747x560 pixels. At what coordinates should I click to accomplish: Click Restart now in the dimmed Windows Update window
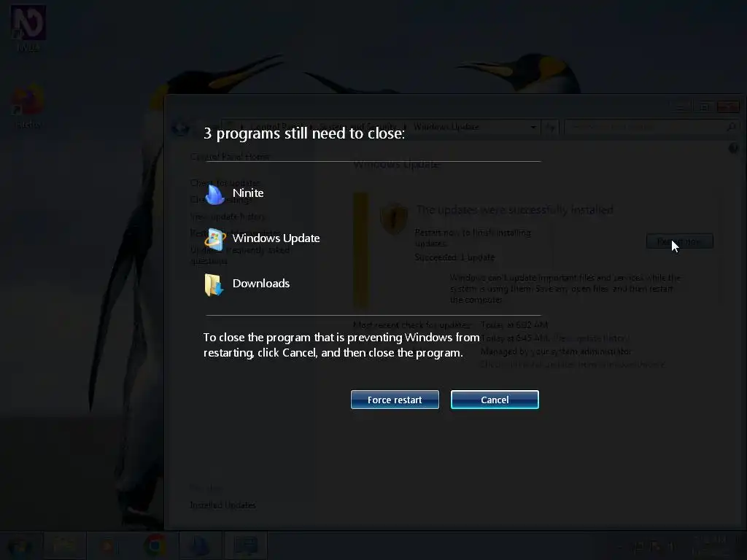679,241
